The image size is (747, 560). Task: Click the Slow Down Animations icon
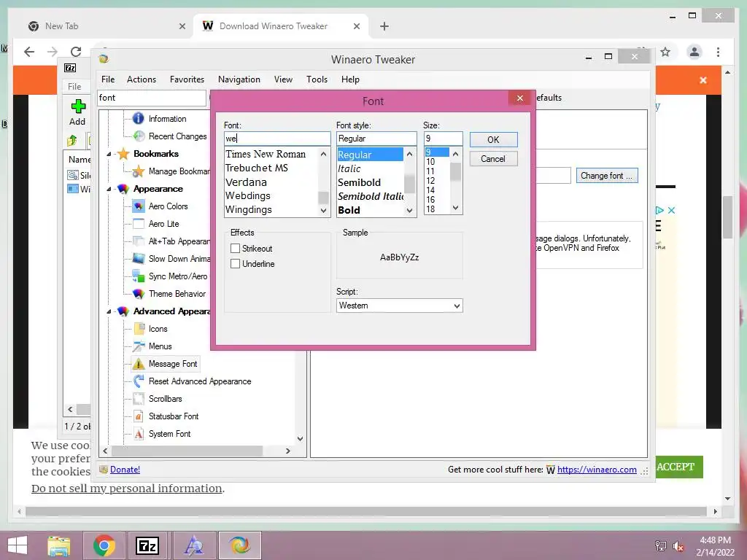[x=138, y=259]
